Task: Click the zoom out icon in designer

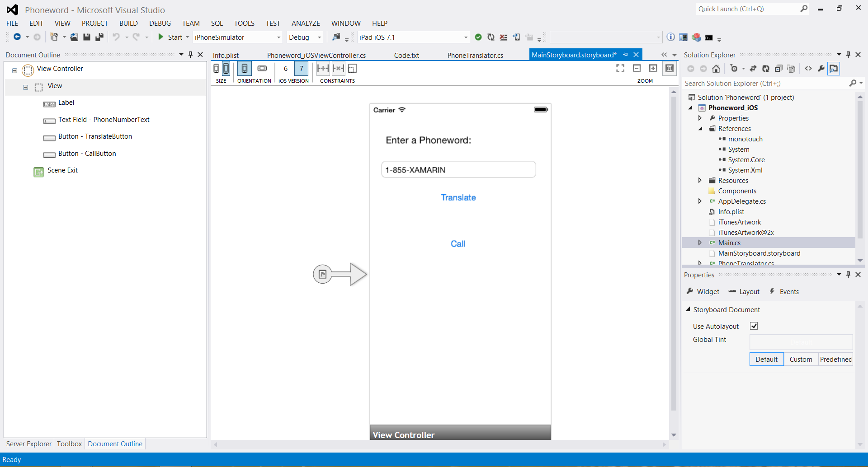Action: (x=637, y=68)
